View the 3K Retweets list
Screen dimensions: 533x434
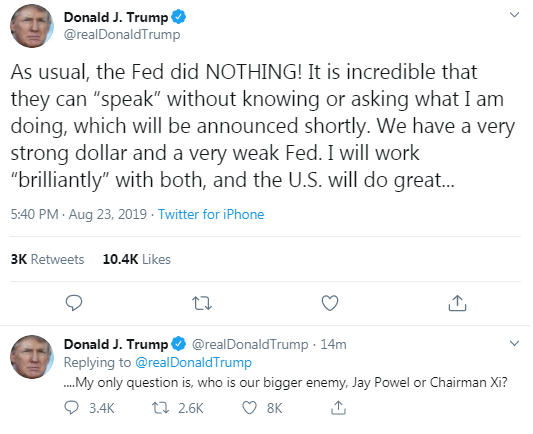47,259
